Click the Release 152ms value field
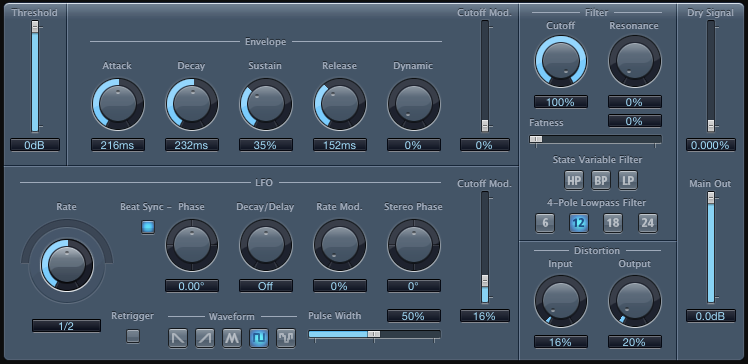748x364 pixels. (340, 145)
